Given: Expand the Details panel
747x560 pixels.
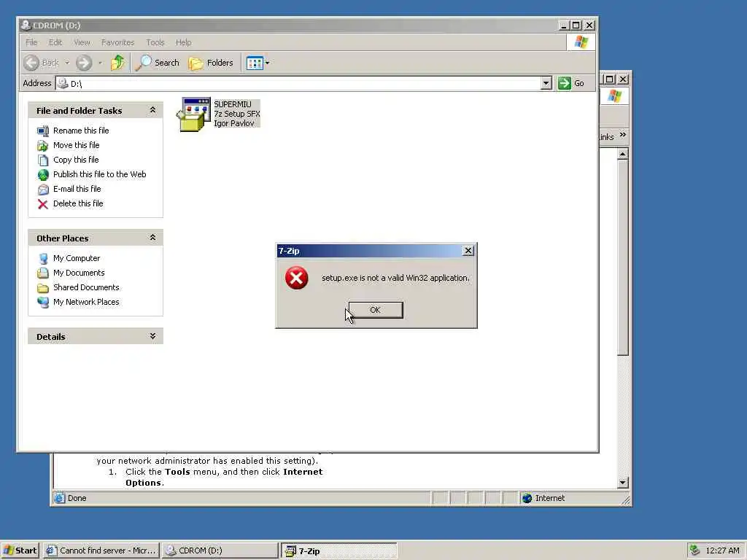Looking at the screenshot, I should click(152, 335).
